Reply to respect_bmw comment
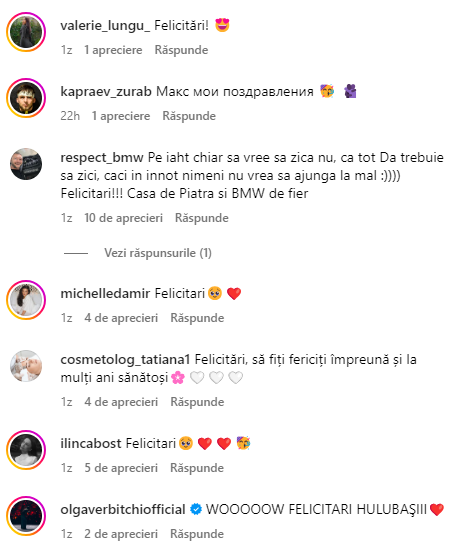Image resolution: width=462 pixels, height=547 pixels. coord(202,218)
